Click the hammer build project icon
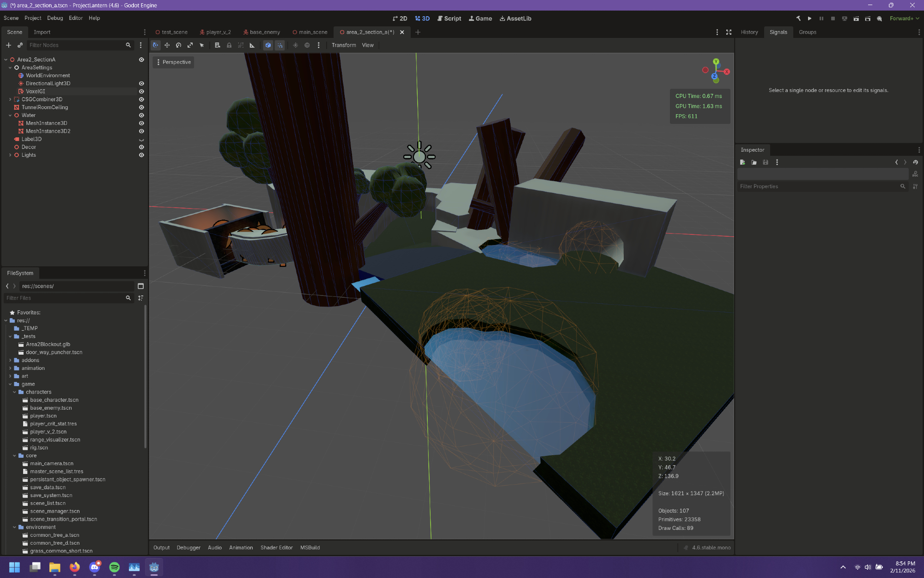This screenshot has height=578, width=924. [798, 18]
